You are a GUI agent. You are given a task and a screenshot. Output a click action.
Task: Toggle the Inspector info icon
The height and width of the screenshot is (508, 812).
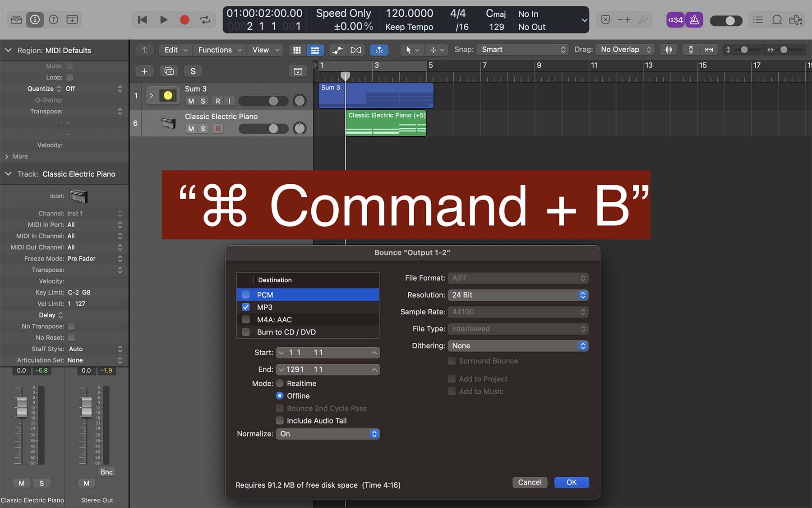pos(35,20)
